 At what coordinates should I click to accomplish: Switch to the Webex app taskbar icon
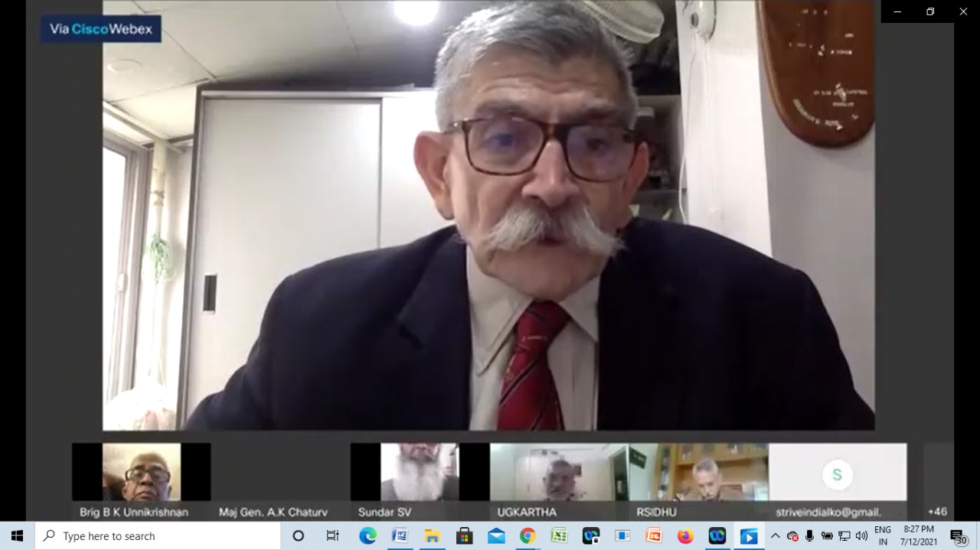[717, 536]
